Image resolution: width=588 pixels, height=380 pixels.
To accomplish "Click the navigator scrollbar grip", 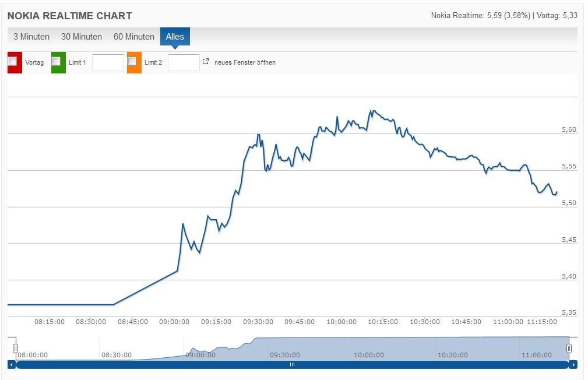I will [x=292, y=365].
